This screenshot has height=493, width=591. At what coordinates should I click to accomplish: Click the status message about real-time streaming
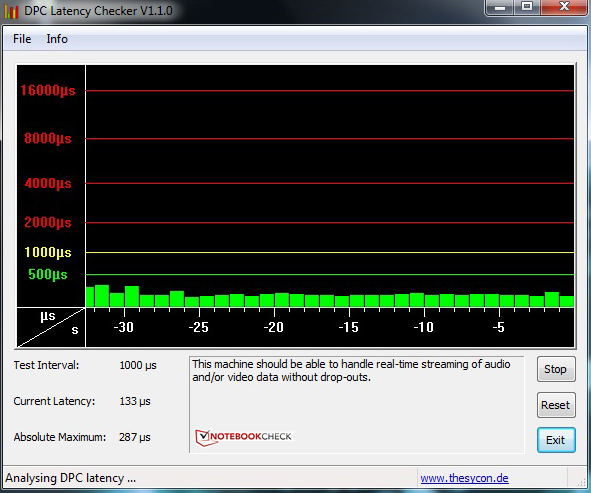351,371
